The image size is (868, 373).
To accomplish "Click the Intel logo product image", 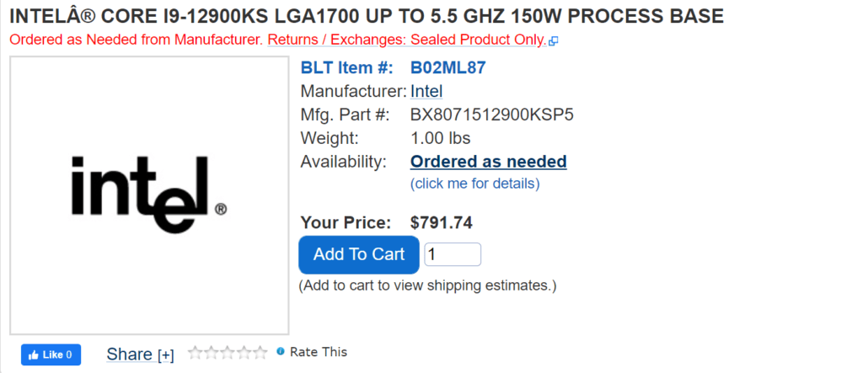I will 149,195.
